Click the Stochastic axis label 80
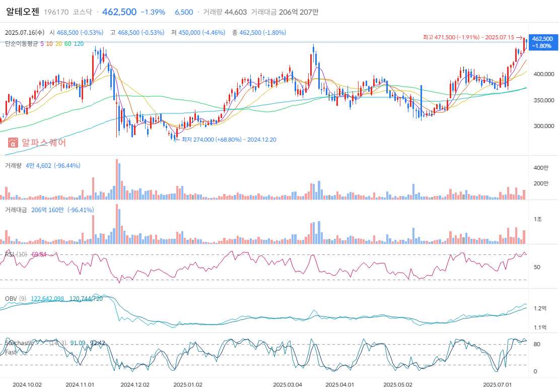This screenshot has width=559, height=392. [537, 344]
